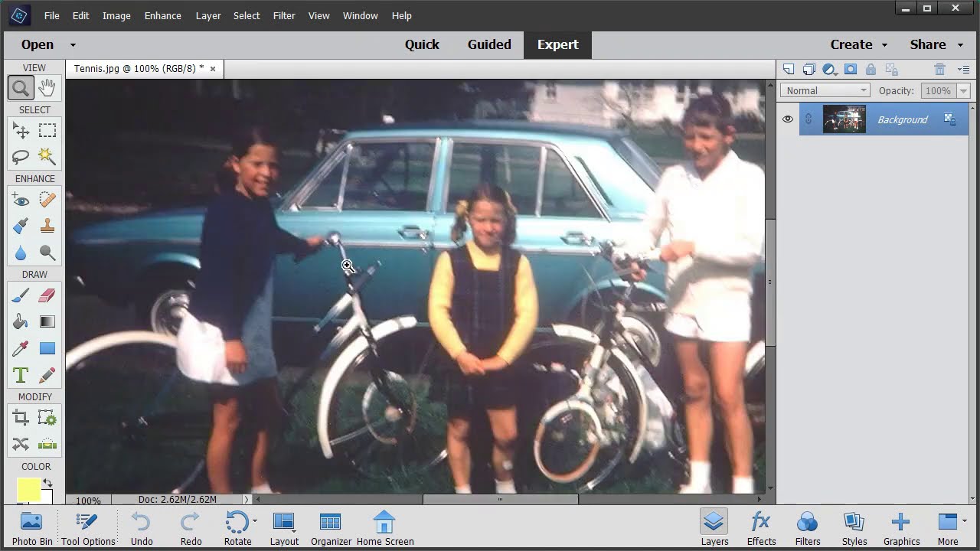Select the Quick Selection tool
Screen dimensions: 980x551
[x=47, y=157]
